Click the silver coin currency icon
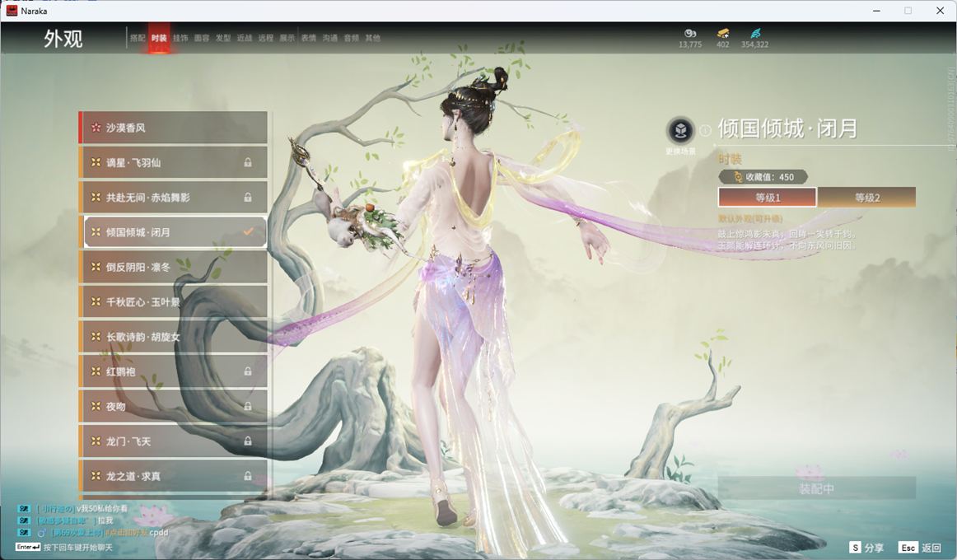 [x=690, y=34]
